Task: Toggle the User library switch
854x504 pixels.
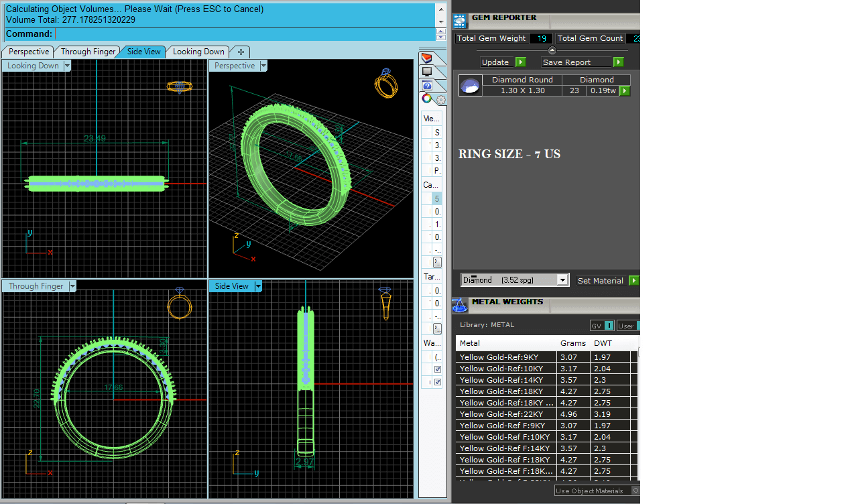Action: 629,326
